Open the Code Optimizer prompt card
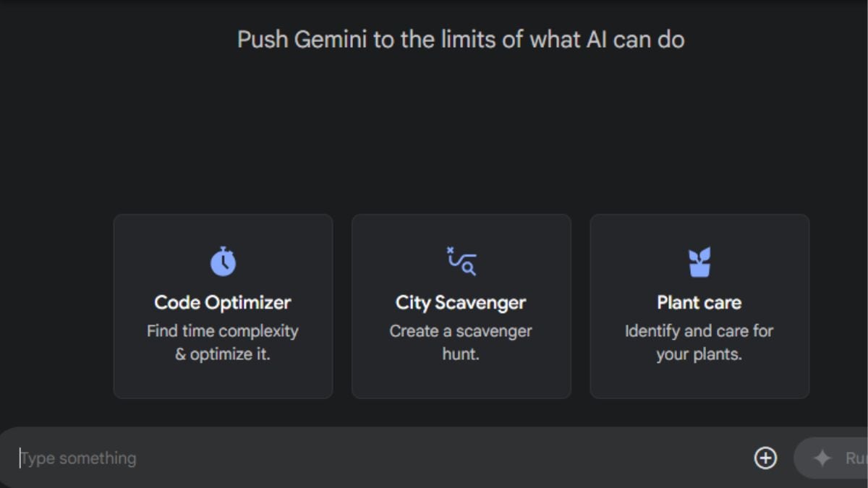This screenshot has width=868, height=488. [222, 306]
